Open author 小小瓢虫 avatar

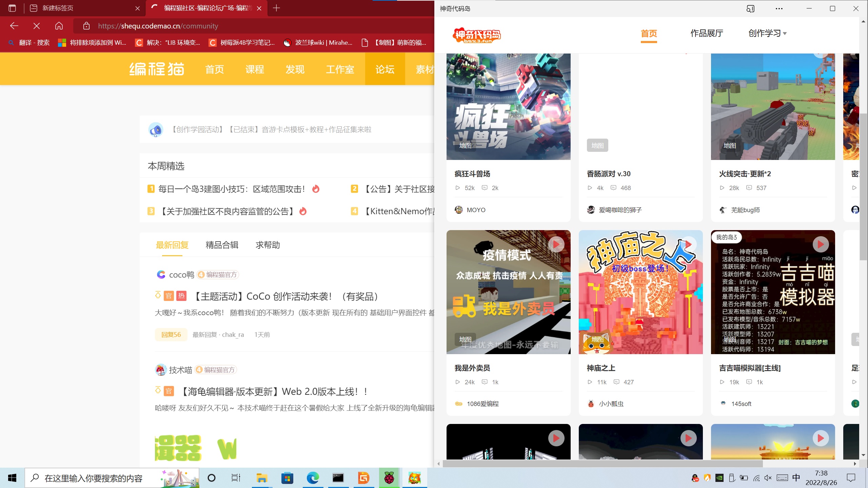[591, 404]
